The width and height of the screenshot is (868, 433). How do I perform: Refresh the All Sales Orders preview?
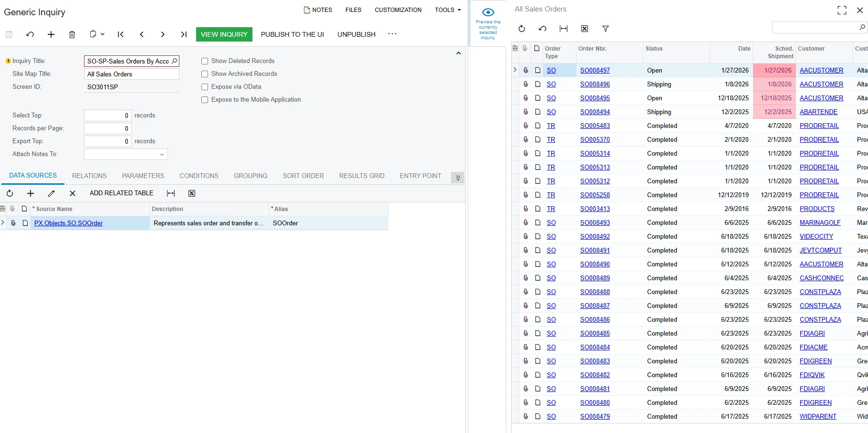coord(522,29)
